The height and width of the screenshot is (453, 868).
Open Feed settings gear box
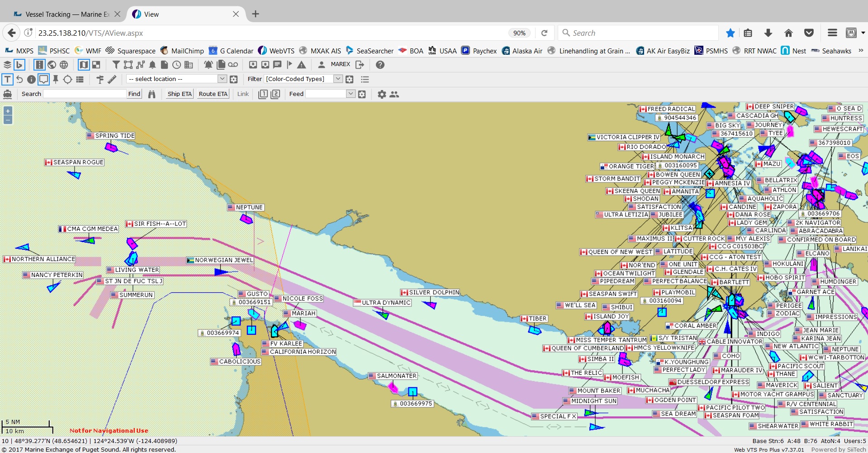(362, 94)
